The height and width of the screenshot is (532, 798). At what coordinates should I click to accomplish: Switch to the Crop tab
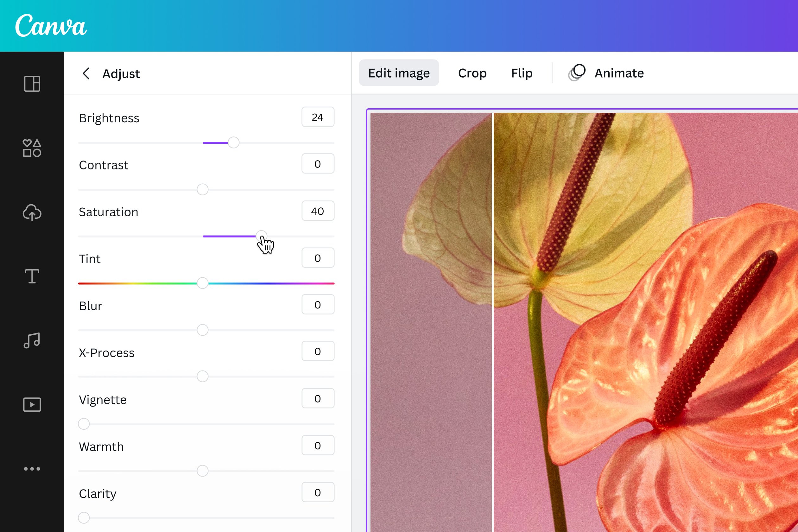tap(472, 73)
